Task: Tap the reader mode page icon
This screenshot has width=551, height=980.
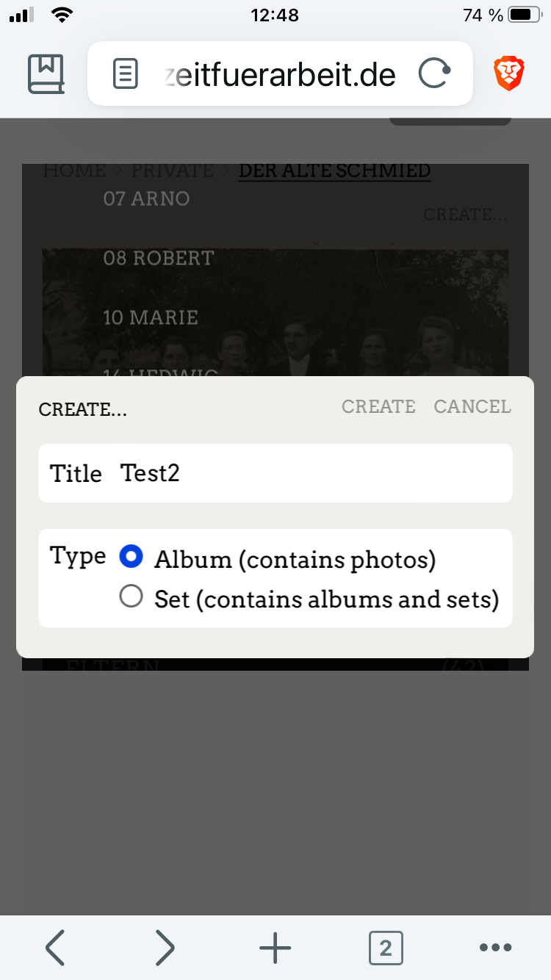Action: (126, 74)
